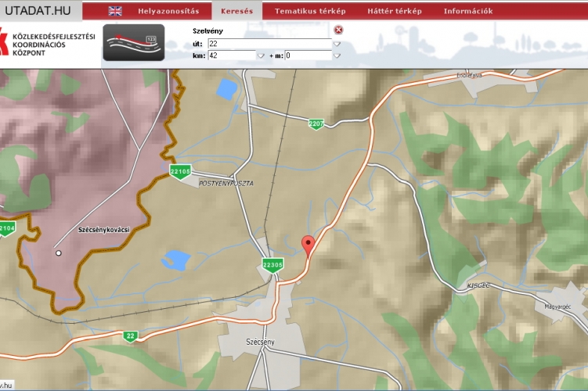
Task: Open the Tematikus térkép tab
Action: pyautogui.click(x=310, y=11)
